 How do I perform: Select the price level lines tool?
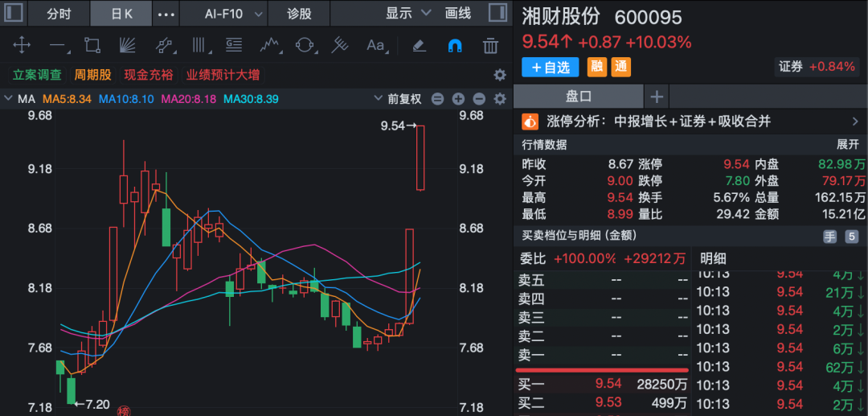click(234, 45)
